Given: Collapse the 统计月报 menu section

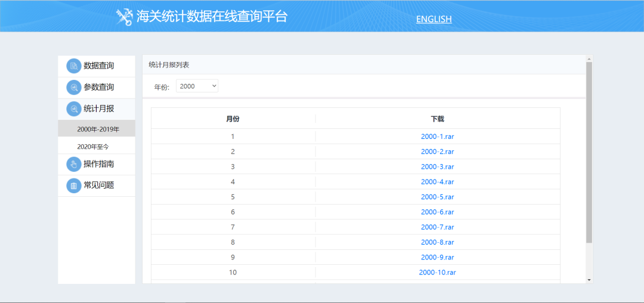Looking at the screenshot, I should pyautogui.click(x=97, y=109).
